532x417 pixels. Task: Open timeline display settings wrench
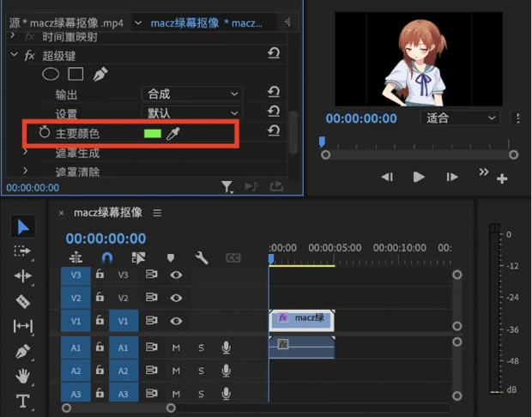pyautogui.click(x=202, y=258)
